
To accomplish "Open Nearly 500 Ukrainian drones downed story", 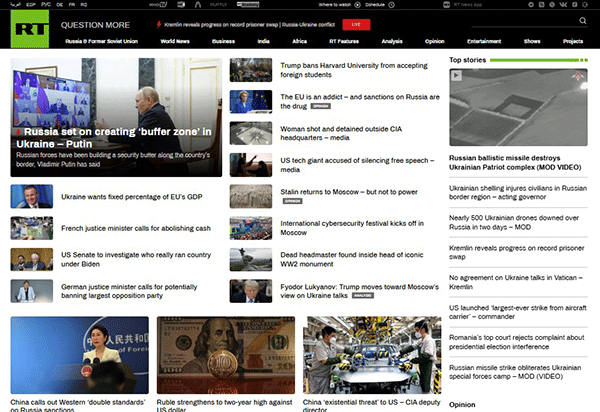I will click(x=514, y=222).
